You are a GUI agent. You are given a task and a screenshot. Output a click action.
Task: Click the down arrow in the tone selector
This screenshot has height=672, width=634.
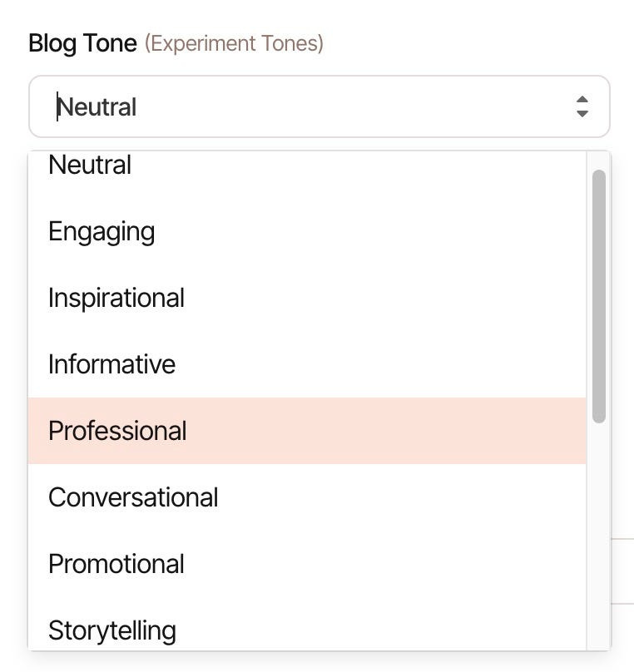[582, 114]
